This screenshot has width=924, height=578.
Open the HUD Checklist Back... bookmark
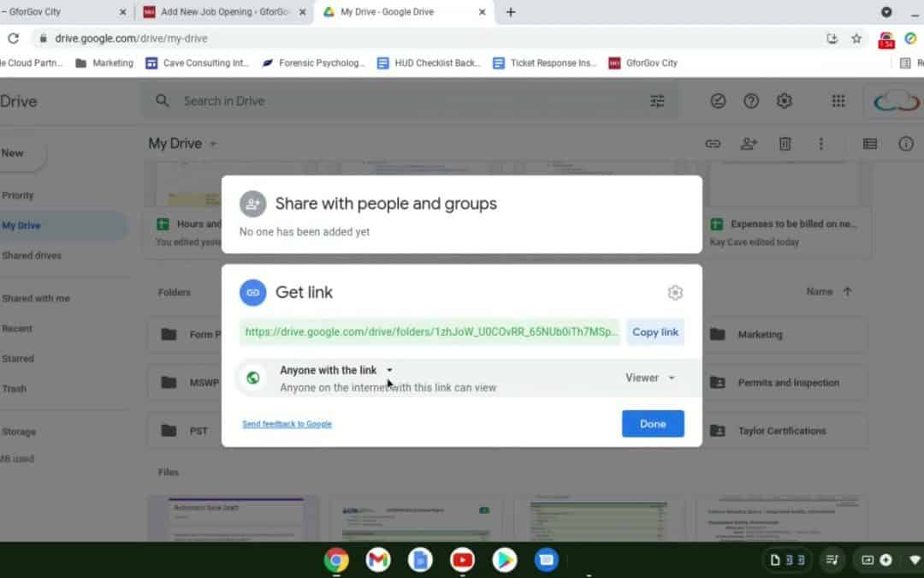(x=429, y=63)
